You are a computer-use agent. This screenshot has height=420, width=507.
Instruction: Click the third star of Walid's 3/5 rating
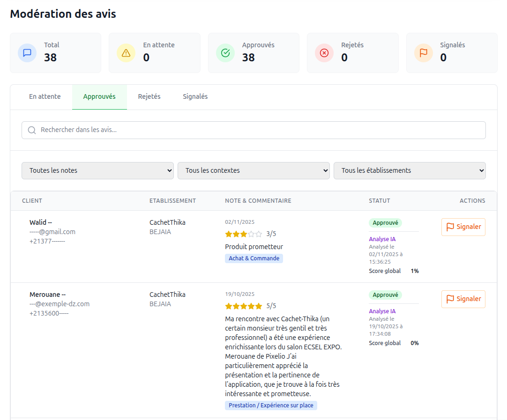click(244, 233)
